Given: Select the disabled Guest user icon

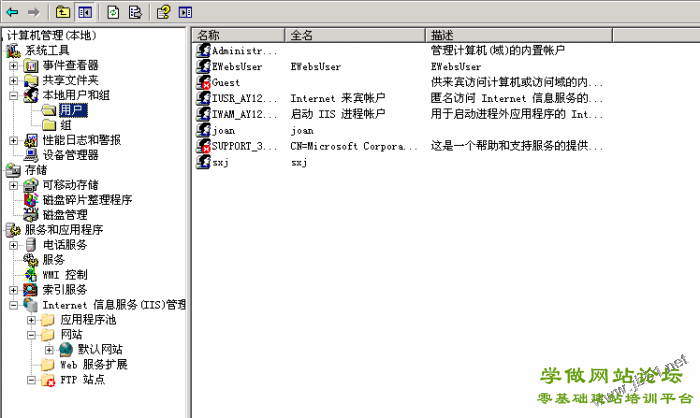Looking at the screenshot, I should point(203,83).
